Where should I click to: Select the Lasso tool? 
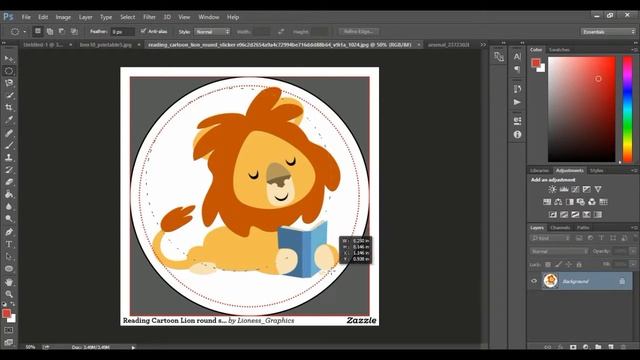(x=9, y=83)
